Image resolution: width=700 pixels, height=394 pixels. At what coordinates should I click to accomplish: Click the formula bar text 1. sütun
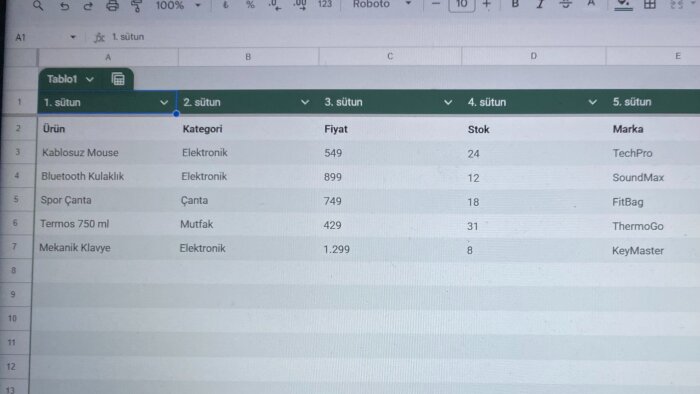tap(128, 37)
